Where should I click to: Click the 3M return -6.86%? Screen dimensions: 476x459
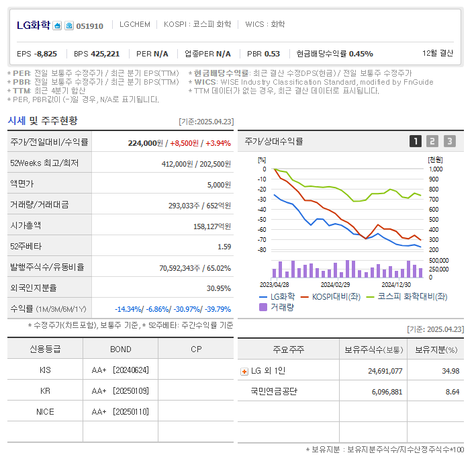pos(157,309)
